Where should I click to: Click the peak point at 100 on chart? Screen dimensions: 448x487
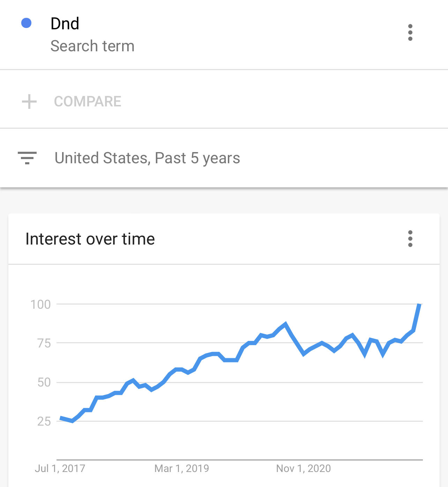coord(420,305)
